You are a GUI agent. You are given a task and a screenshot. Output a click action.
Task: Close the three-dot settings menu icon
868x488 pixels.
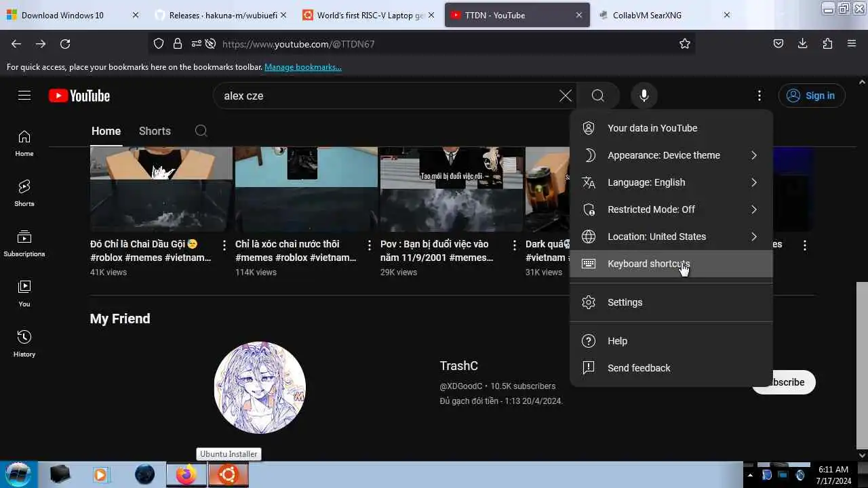[759, 96]
